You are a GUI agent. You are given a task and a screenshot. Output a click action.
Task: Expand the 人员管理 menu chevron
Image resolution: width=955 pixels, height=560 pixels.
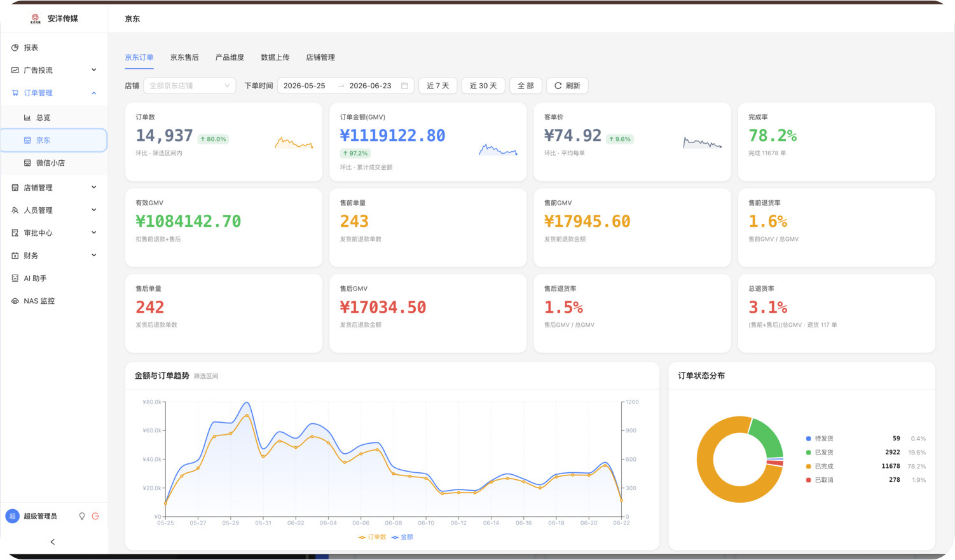tap(94, 210)
